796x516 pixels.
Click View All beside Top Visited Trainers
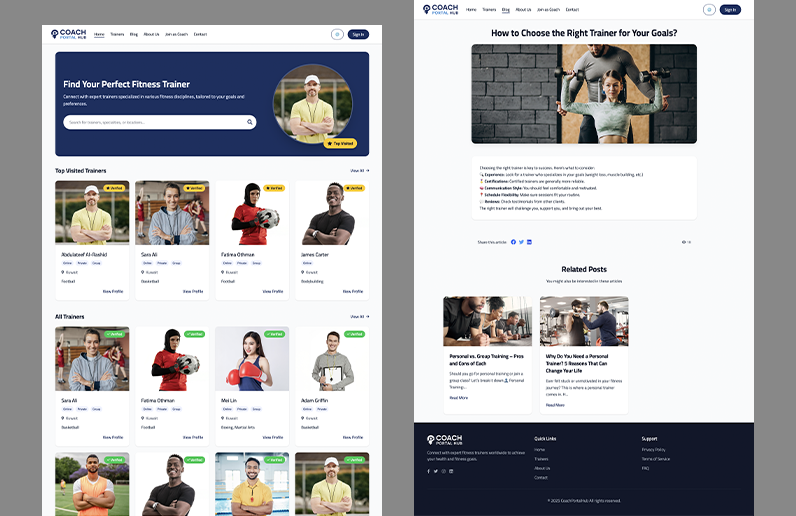pos(359,171)
